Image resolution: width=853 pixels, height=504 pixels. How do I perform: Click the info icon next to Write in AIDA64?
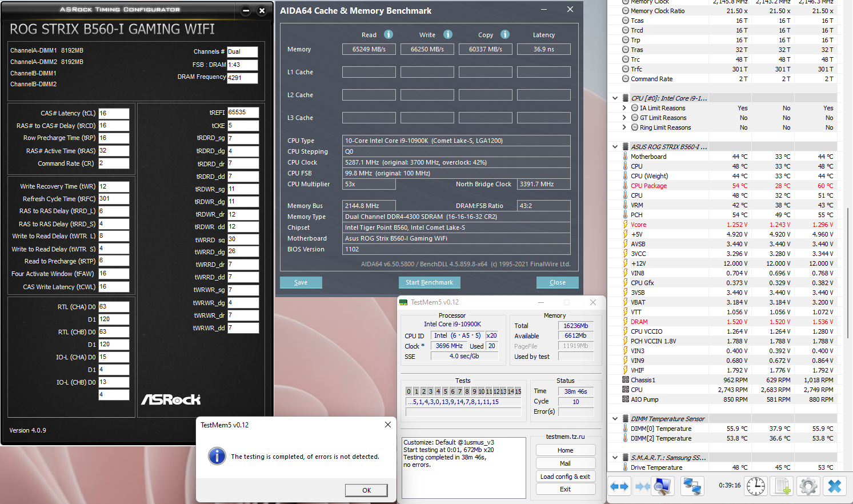(448, 34)
